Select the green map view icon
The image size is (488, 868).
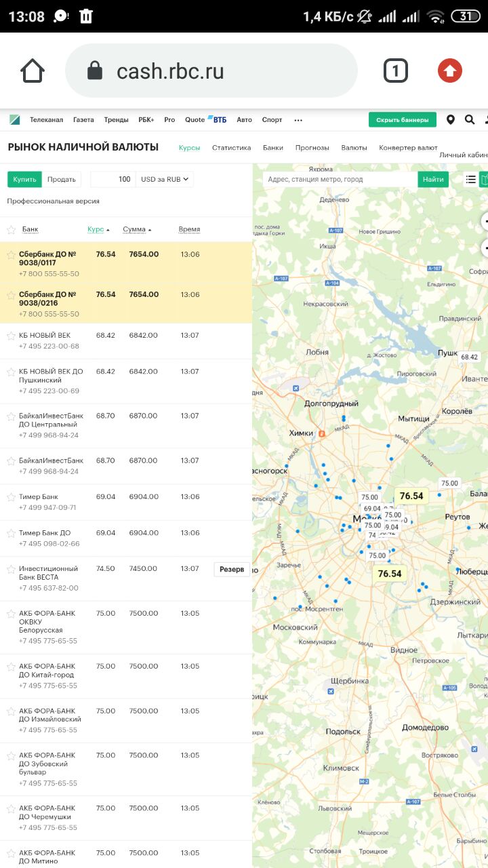pos(484,179)
